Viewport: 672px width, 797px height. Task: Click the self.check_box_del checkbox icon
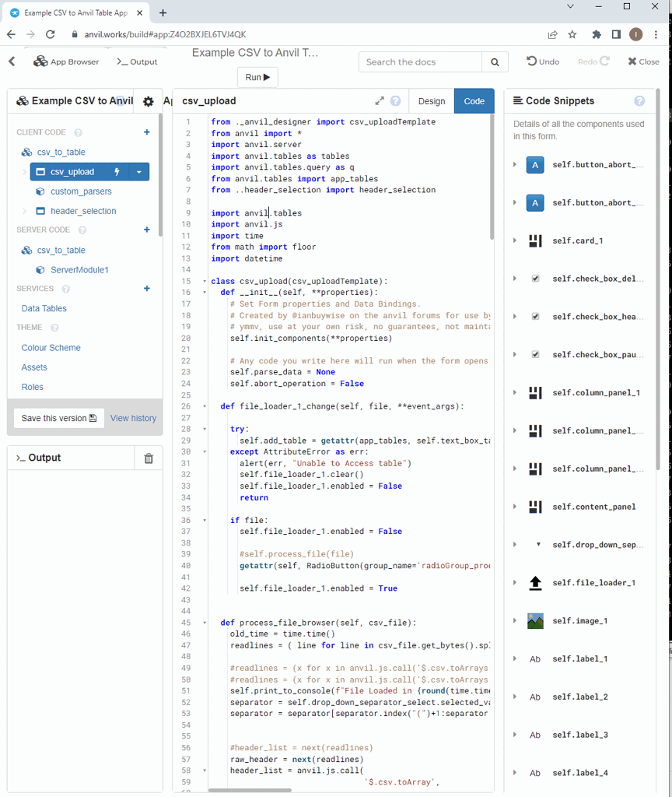pyautogui.click(x=535, y=279)
